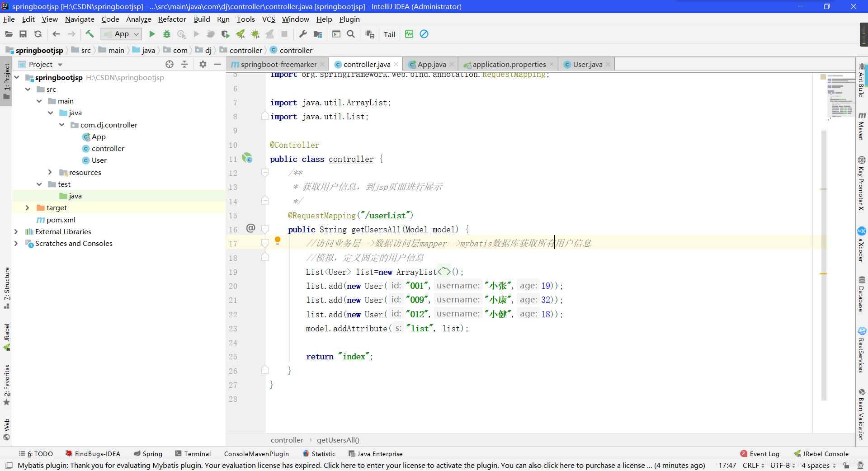Open the VCS menu

269,19
